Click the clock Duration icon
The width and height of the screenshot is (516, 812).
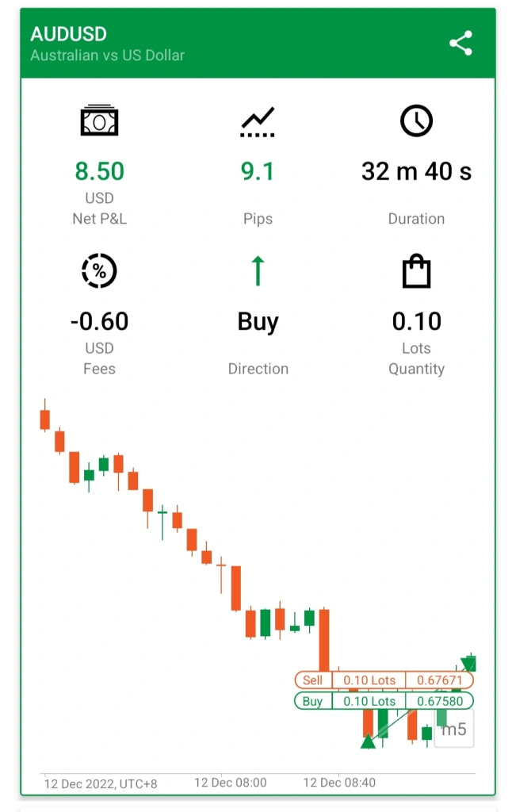pyautogui.click(x=416, y=121)
